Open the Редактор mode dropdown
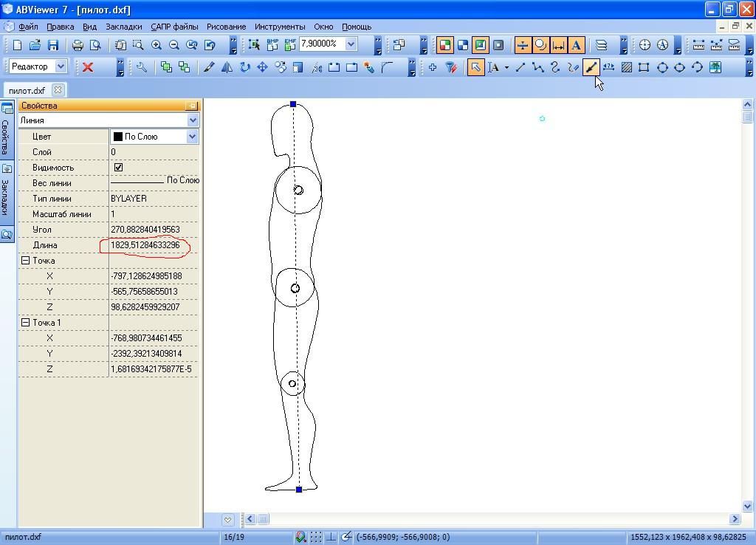The height and width of the screenshot is (545, 756). [61, 66]
